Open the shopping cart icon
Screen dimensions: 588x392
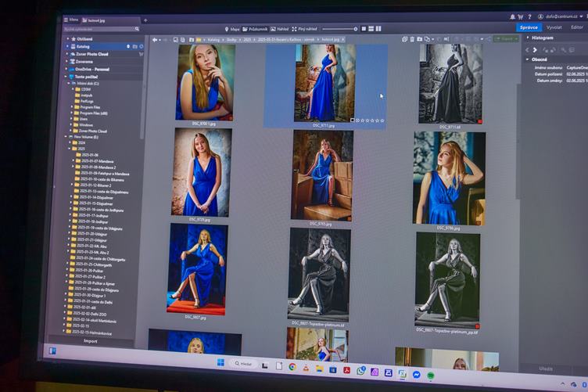(x=521, y=16)
